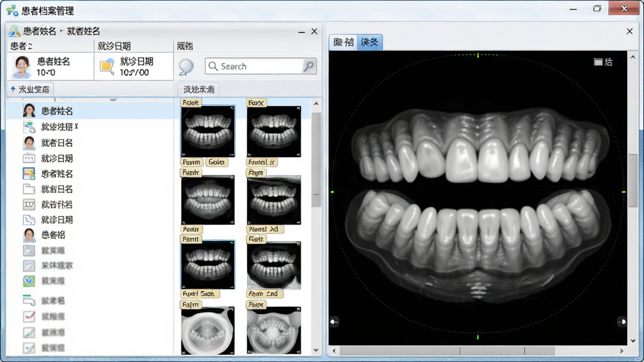
Task: Open the open-mouth thumbnail labeled Fojrn
Action: click(x=208, y=331)
